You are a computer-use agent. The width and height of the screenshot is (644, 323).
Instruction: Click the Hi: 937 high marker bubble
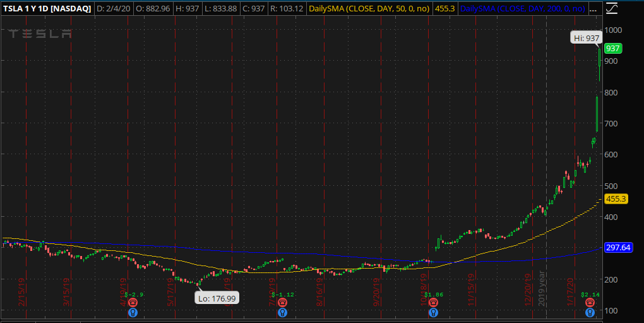click(587, 38)
